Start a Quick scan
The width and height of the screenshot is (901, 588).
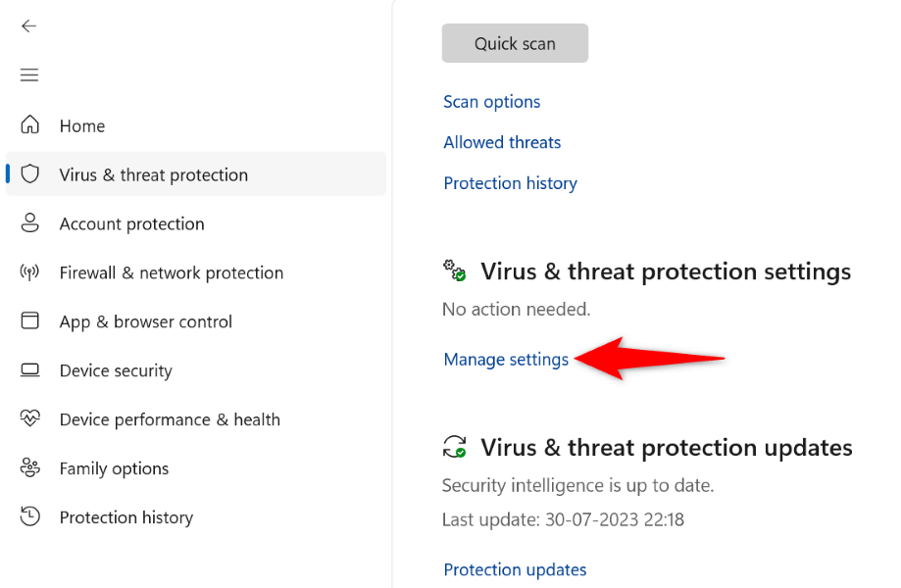click(515, 44)
